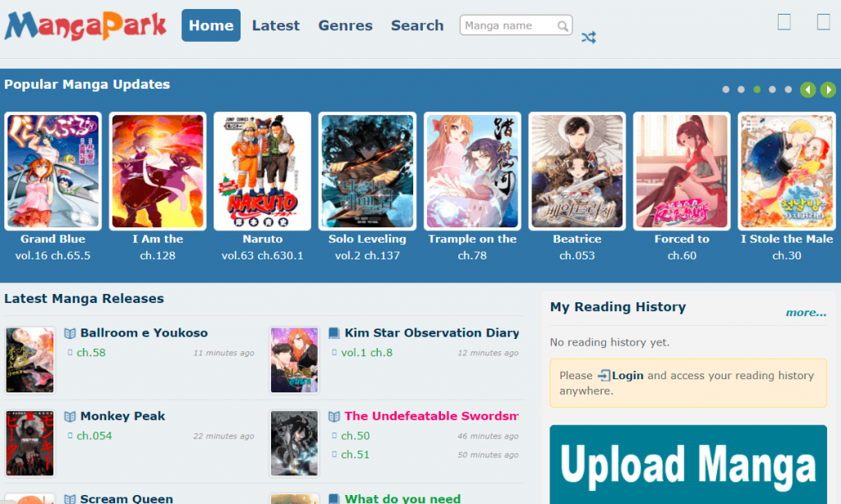Image resolution: width=841 pixels, height=504 pixels.
Task: Advance the carousel with the green right arrow
Action: tap(828, 89)
